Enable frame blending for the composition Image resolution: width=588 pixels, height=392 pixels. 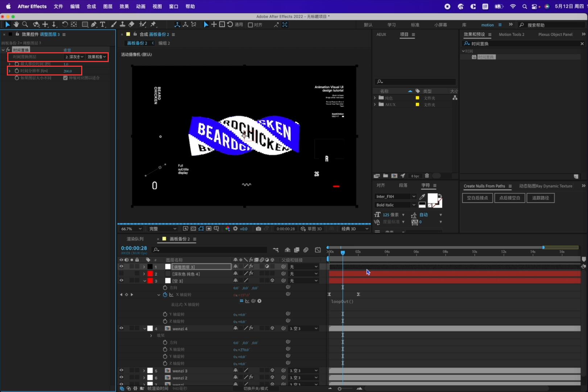(x=297, y=250)
